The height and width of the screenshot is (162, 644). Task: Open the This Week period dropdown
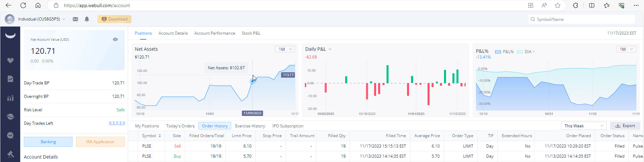[583, 126]
